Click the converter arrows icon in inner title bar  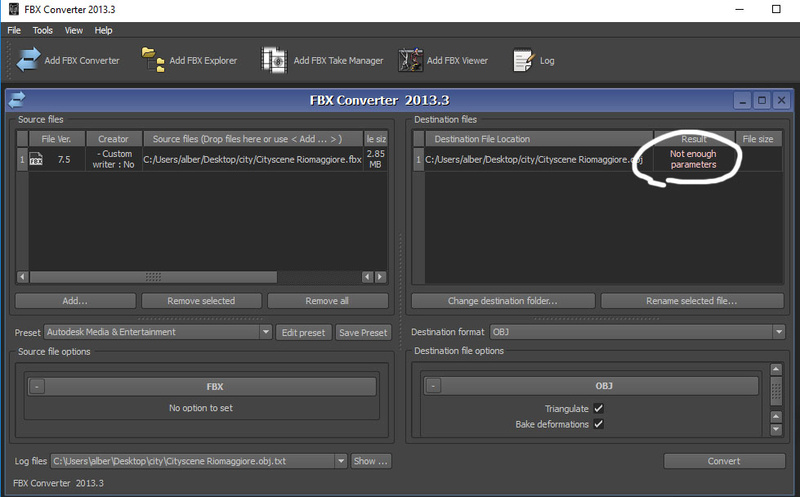(x=16, y=100)
